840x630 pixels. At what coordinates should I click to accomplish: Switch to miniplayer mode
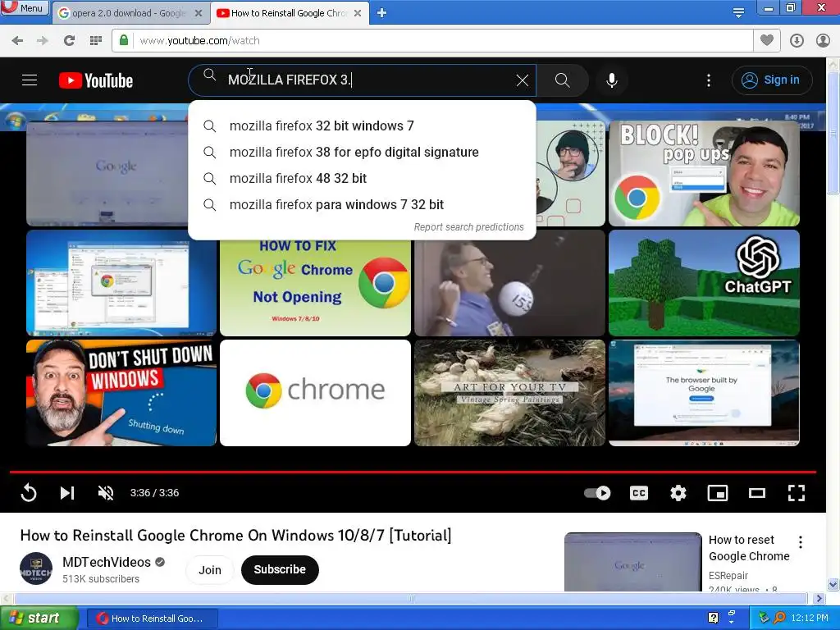pos(717,493)
